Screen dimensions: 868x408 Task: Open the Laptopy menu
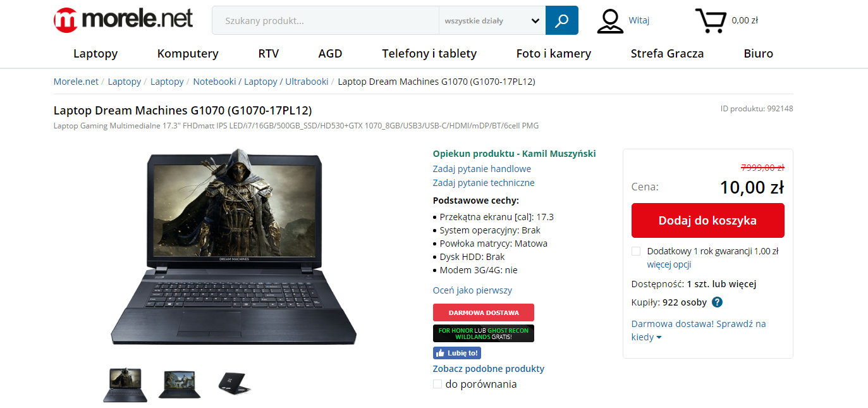tap(95, 54)
